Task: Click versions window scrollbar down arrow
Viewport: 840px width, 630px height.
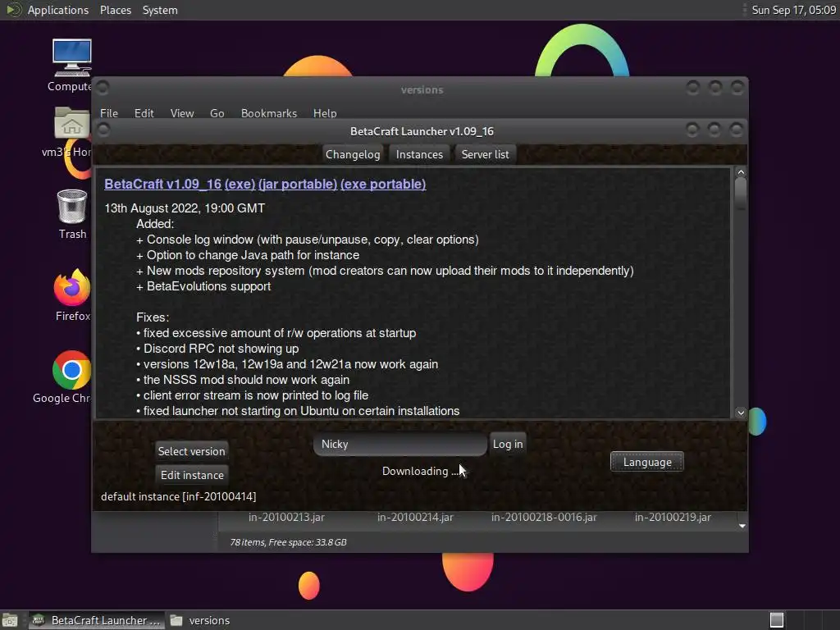Action: pyautogui.click(x=742, y=526)
